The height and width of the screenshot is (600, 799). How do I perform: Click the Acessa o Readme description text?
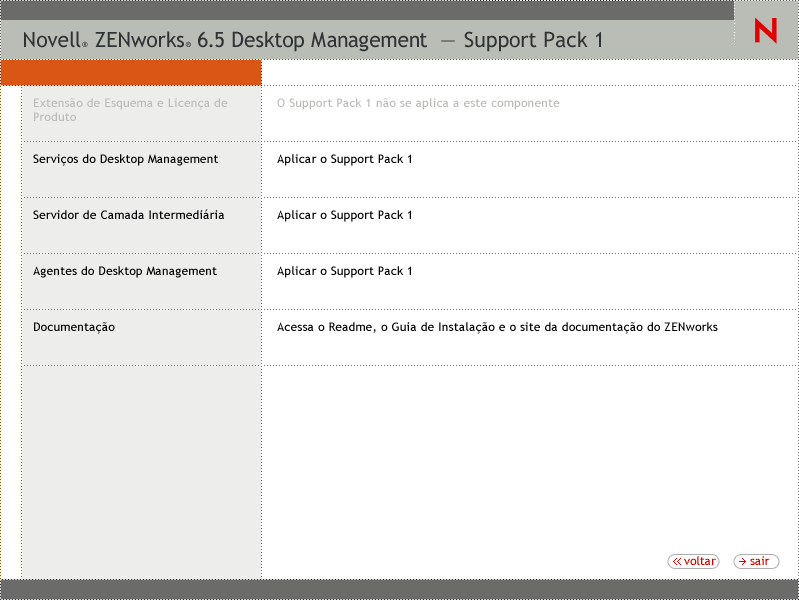point(497,327)
